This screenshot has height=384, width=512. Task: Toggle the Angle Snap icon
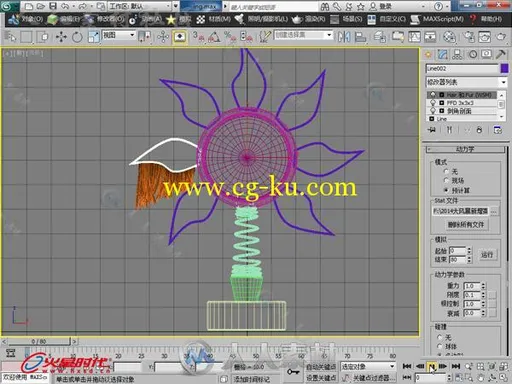[x=214, y=36]
